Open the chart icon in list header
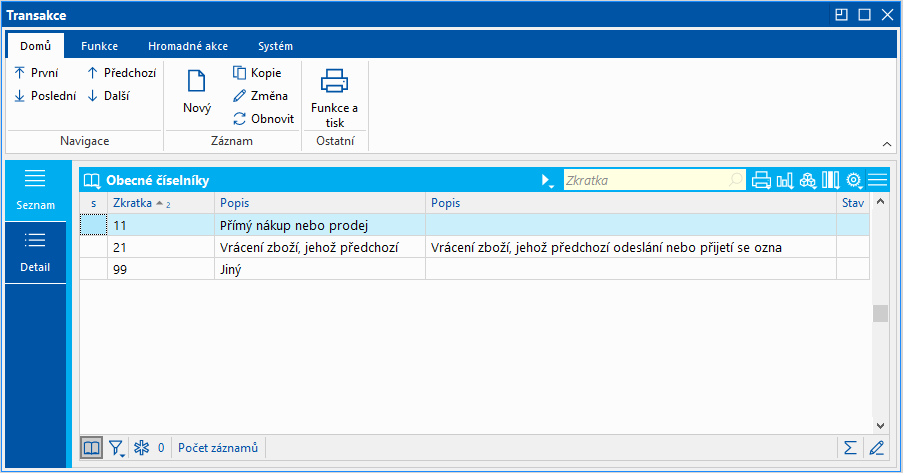This screenshot has width=903, height=473. 785,180
